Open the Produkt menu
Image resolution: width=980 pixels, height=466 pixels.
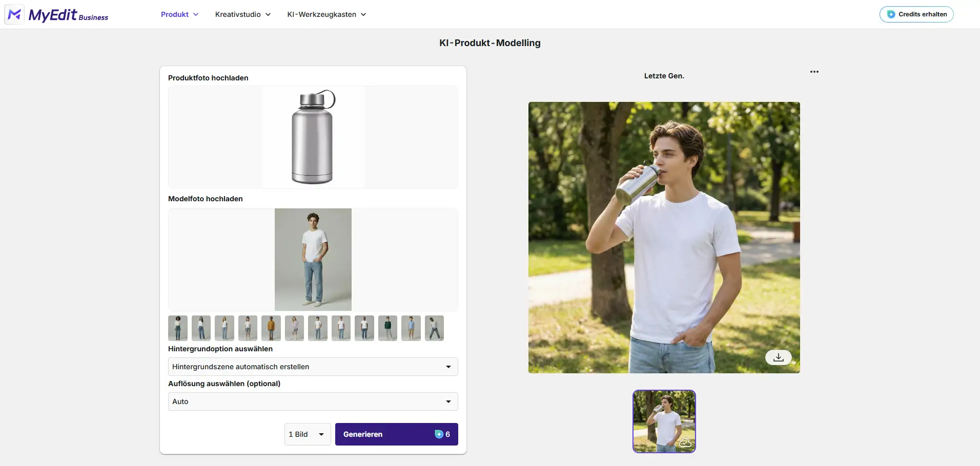point(179,14)
